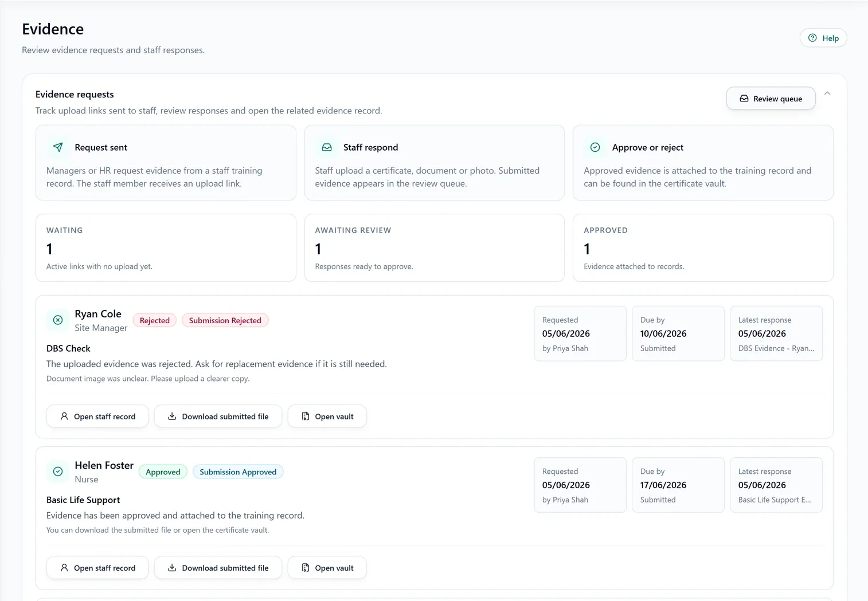This screenshot has width=868, height=601.
Task: Click the Evidence page heading
Action: pyautogui.click(x=53, y=29)
